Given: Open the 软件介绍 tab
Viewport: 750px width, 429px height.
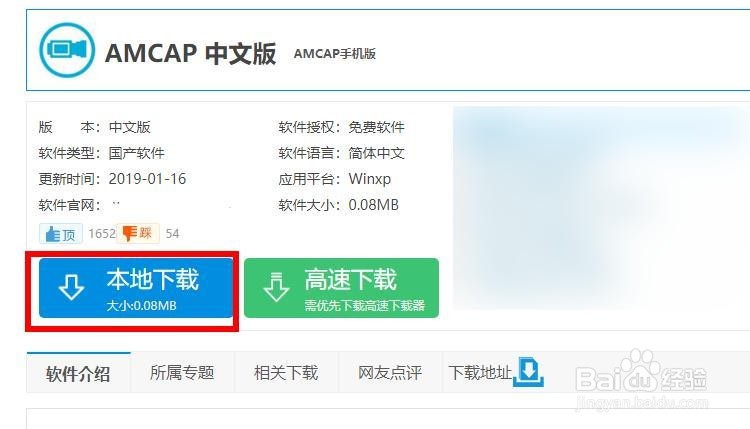Looking at the screenshot, I should coord(78,373).
